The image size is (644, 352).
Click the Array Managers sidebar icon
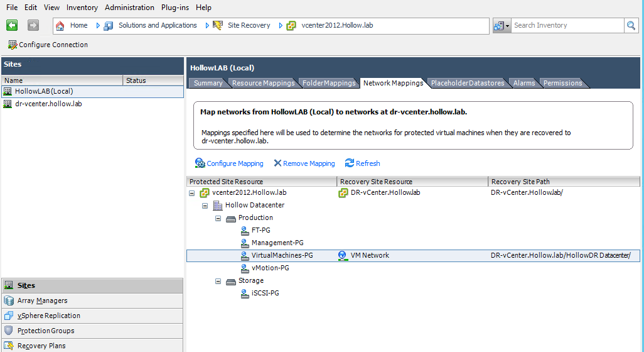click(x=9, y=300)
